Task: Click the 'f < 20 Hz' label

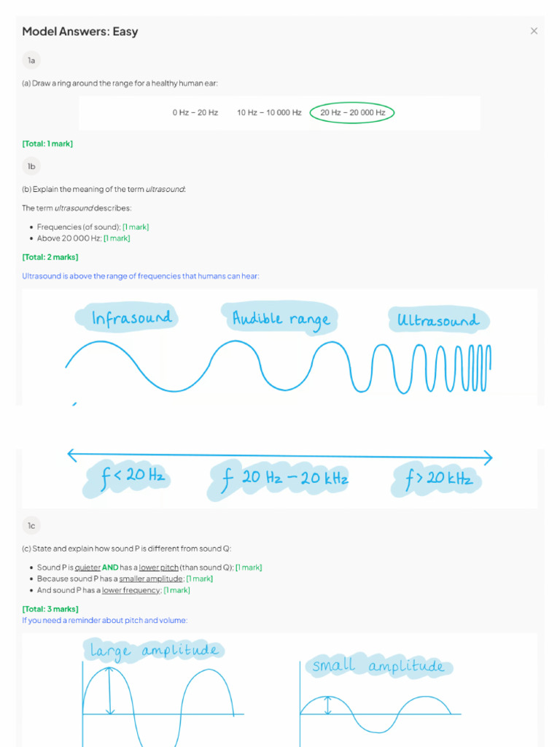Action: pos(127,477)
